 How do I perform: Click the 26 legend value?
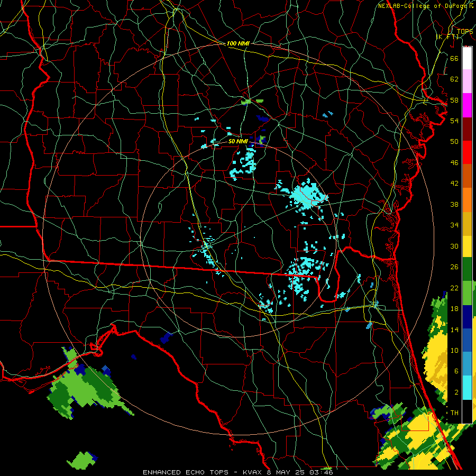pyautogui.click(x=454, y=267)
